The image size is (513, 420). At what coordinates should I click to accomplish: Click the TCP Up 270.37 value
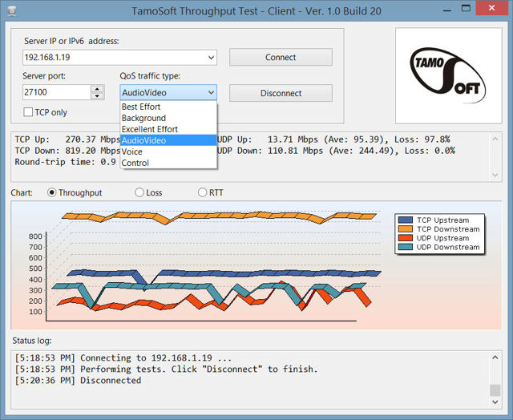click(80, 139)
